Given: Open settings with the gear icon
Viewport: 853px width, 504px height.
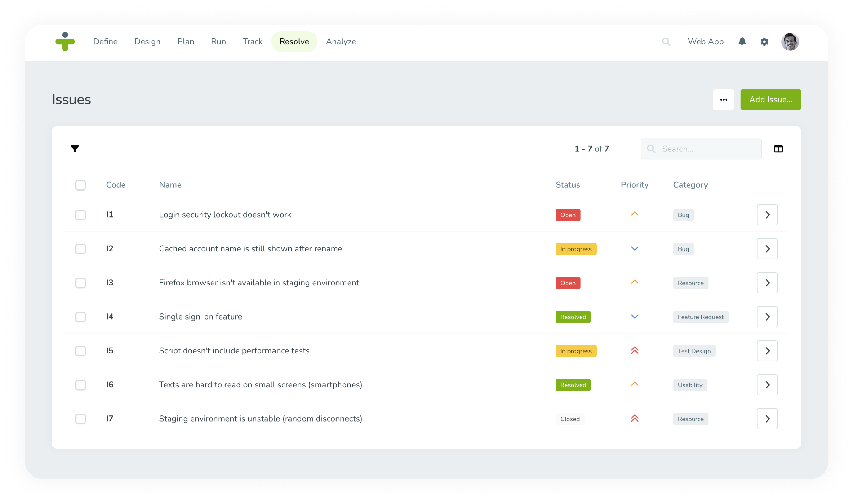Looking at the screenshot, I should point(765,41).
